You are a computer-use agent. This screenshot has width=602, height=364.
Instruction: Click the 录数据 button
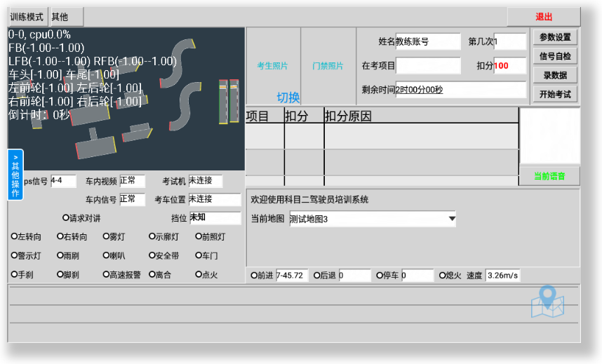[x=555, y=75]
